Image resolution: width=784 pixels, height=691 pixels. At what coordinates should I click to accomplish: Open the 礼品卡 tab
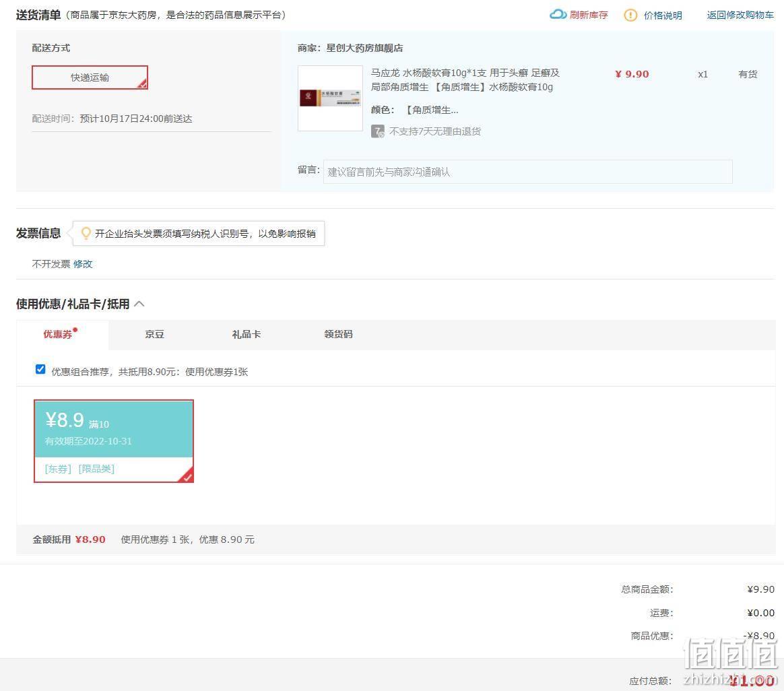pos(247,334)
